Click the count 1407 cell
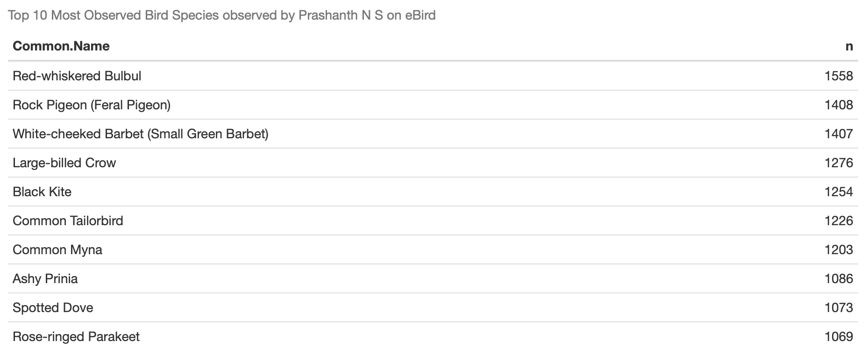 coord(839,134)
